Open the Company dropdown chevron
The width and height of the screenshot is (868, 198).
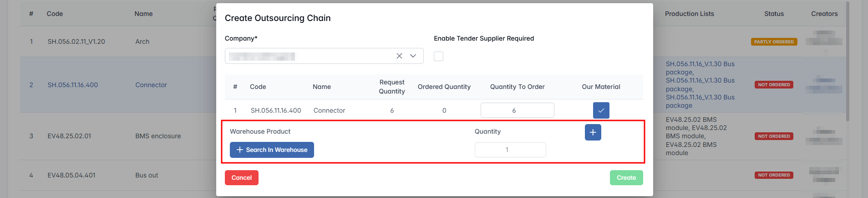413,56
